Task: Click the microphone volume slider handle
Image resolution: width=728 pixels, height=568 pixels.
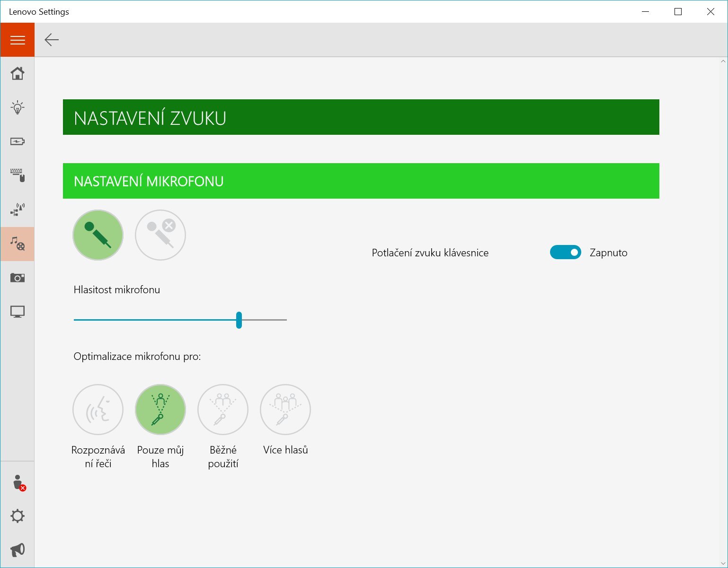Action: click(x=239, y=320)
